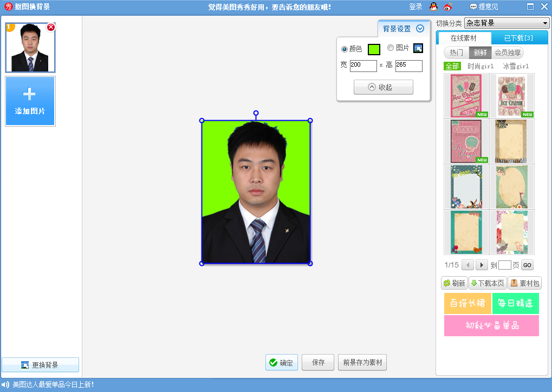Remove photo with red X badge
This screenshot has height=392, width=552.
point(51,27)
